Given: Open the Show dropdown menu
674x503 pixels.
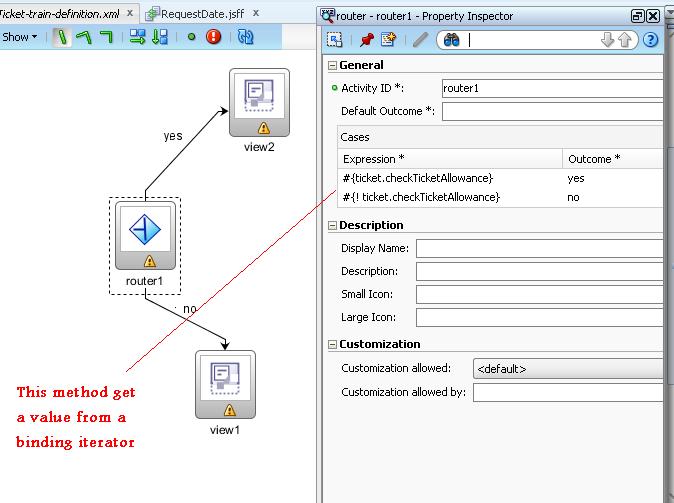Looking at the screenshot, I should click(20, 37).
